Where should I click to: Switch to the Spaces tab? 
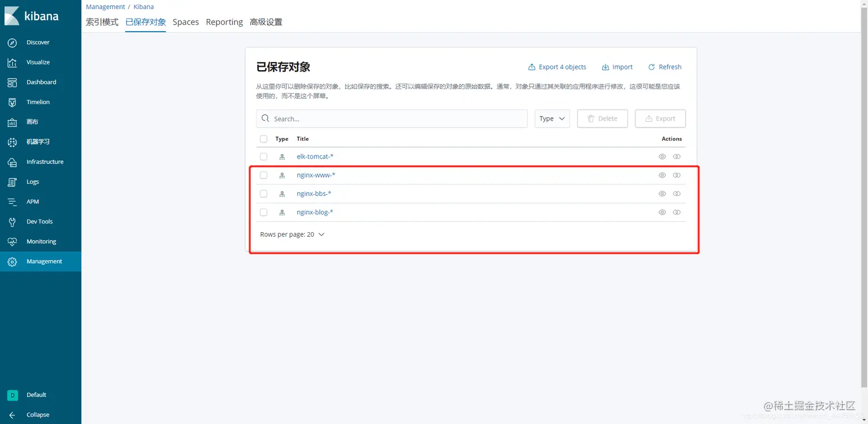[x=186, y=22]
